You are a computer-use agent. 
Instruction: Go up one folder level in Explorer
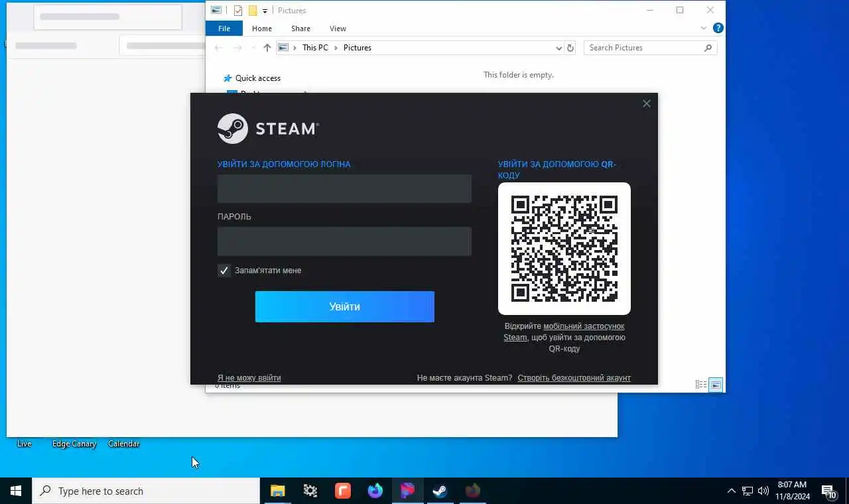point(267,48)
